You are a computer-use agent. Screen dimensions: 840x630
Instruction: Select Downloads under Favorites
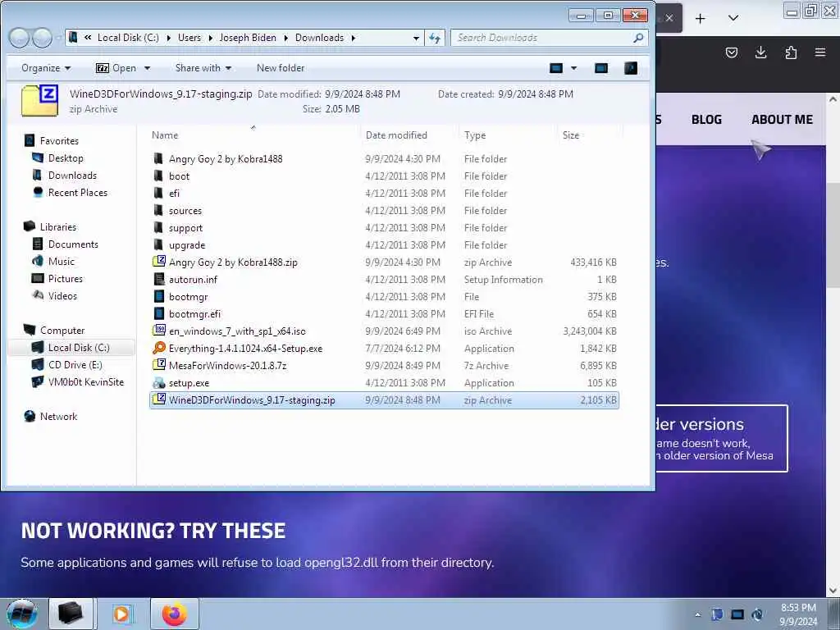pos(72,176)
